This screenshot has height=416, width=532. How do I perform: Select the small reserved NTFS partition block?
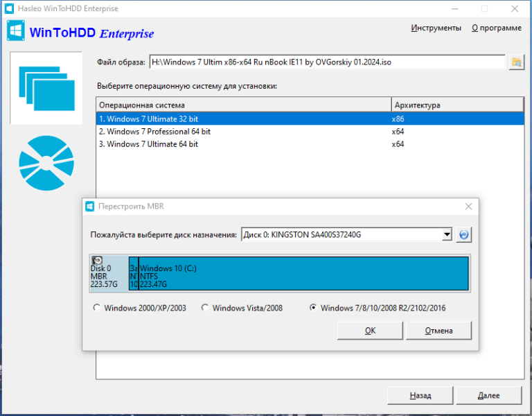[134, 273]
